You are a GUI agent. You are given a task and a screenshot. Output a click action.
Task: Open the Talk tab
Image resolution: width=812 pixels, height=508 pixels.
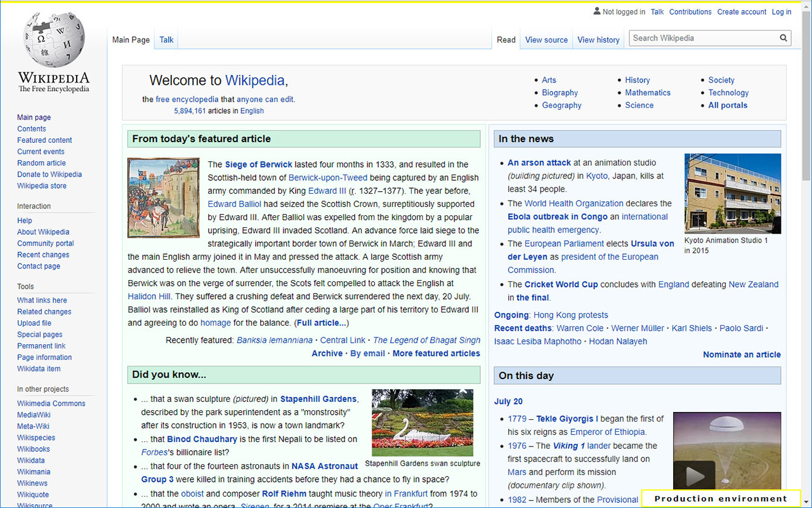(167, 39)
